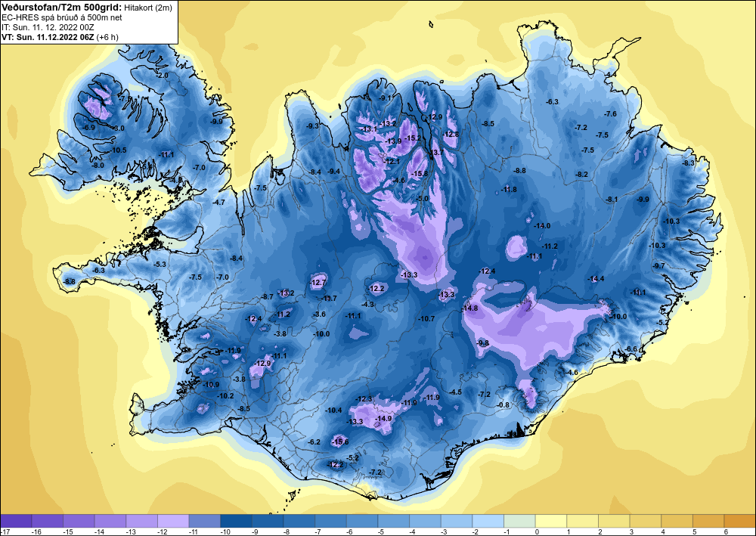756x536 pixels.
Task: Click the 'IT: Sun. 11. 12. 2022 00Z' line
Action: (x=48, y=27)
